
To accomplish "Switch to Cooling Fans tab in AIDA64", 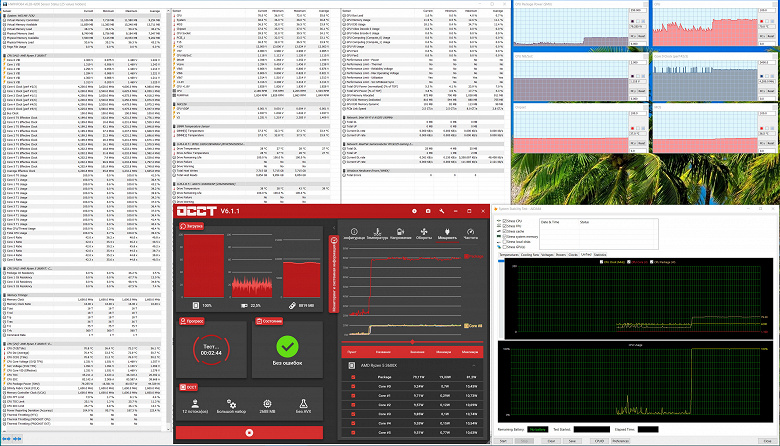I will point(529,255).
